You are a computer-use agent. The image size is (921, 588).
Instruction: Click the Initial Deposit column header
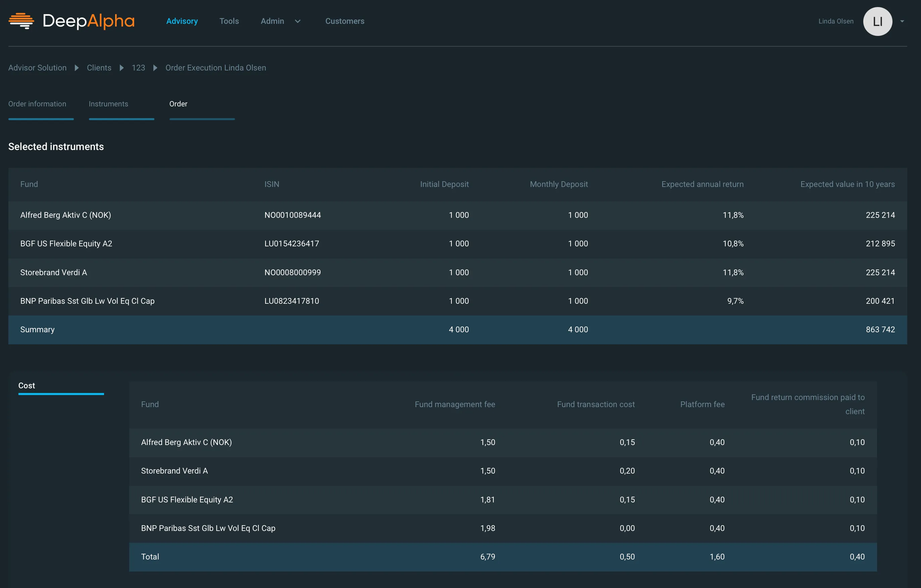click(x=444, y=184)
